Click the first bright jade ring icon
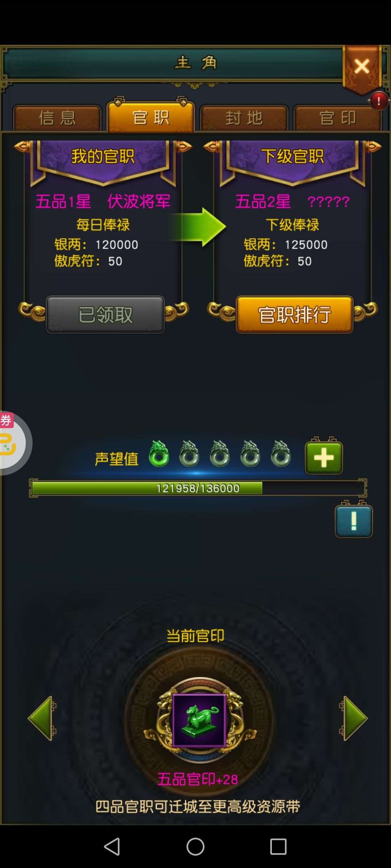This screenshot has width=391, height=868. point(159,454)
